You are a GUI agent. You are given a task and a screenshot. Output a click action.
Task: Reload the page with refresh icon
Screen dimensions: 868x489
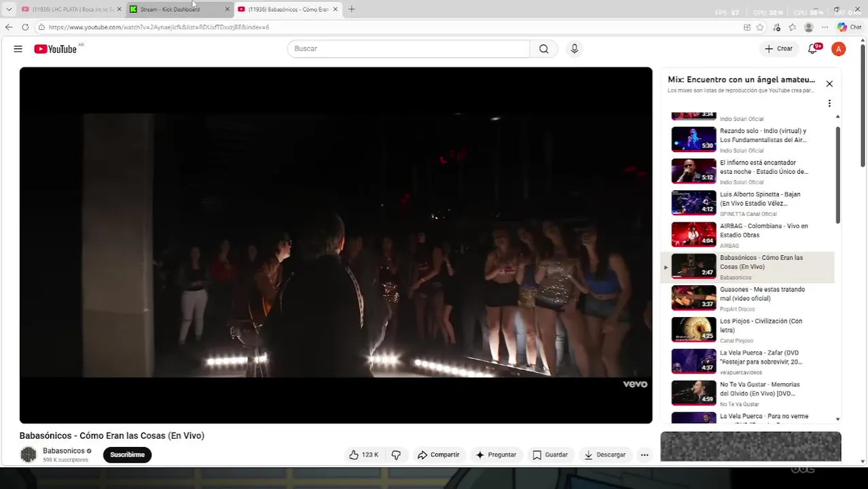pyautogui.click(x=25, y=27)
